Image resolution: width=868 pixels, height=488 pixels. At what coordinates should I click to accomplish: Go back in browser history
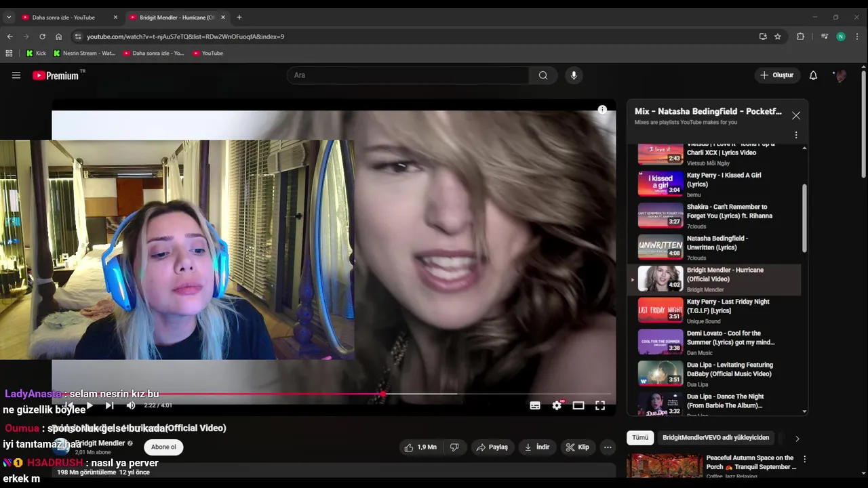[9, 37]
